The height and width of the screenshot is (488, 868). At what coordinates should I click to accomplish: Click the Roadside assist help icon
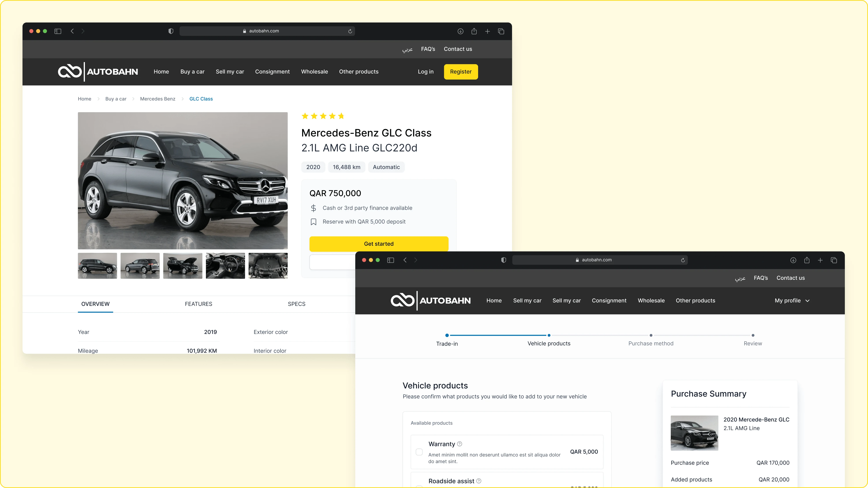[479, 481]
